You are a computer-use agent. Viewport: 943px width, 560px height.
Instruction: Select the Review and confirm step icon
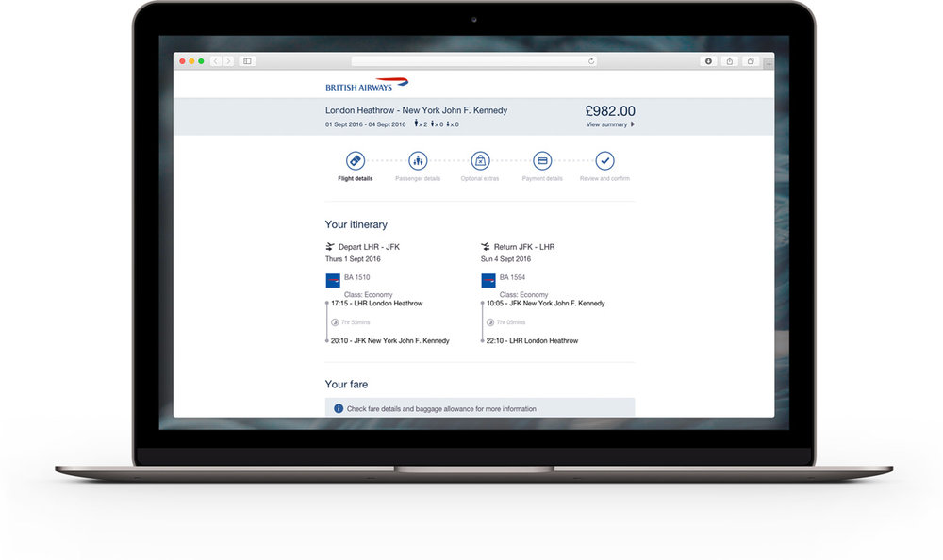coord(605,160)
